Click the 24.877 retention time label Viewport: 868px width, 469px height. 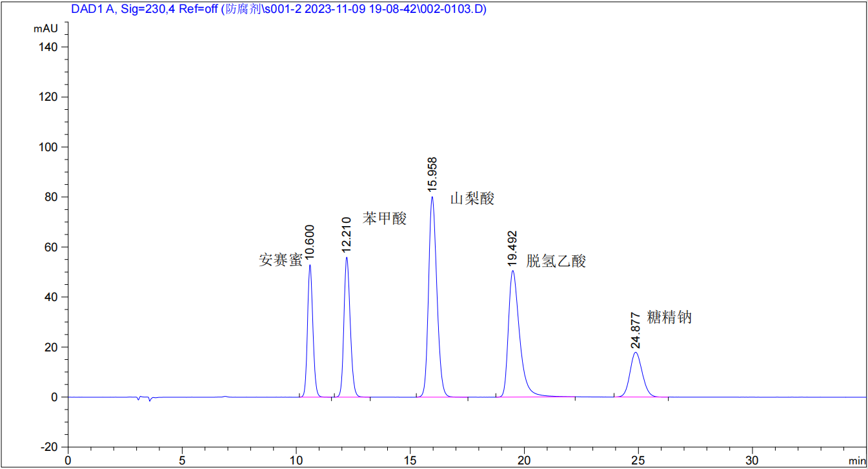coord(636,330)
